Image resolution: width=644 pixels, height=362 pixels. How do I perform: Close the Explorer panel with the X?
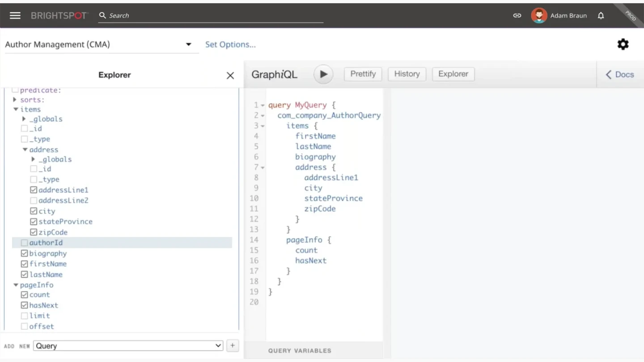(x=230, y=76)
